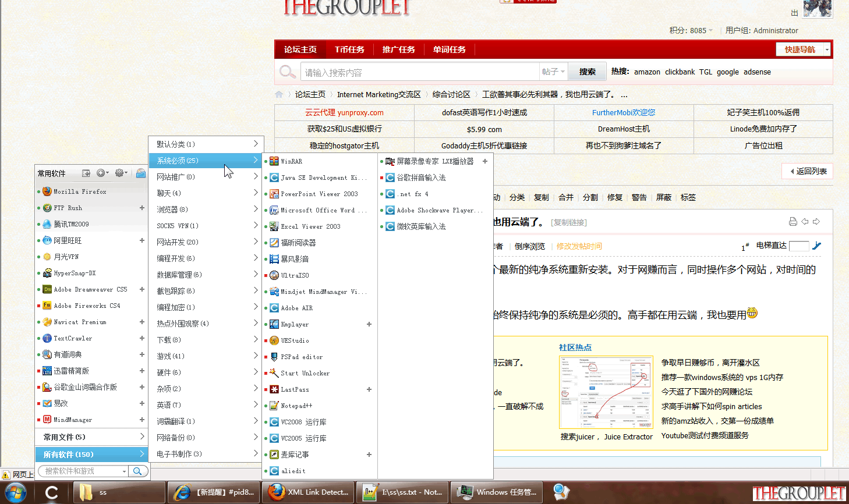
Task: Start UltraISO from the list
Action: pos(289,275)
